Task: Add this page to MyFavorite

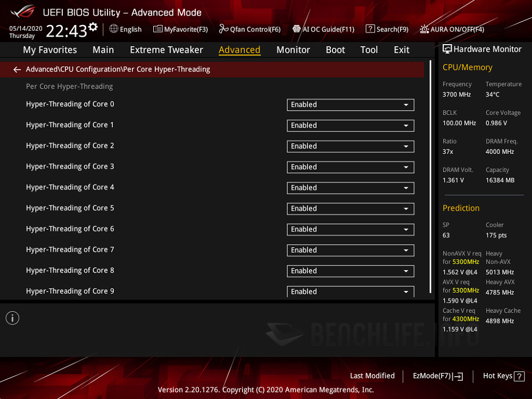Action: 180,29
